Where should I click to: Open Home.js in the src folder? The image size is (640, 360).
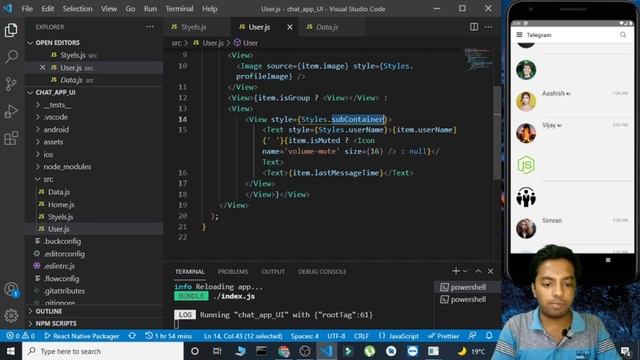tap(61, 204)
